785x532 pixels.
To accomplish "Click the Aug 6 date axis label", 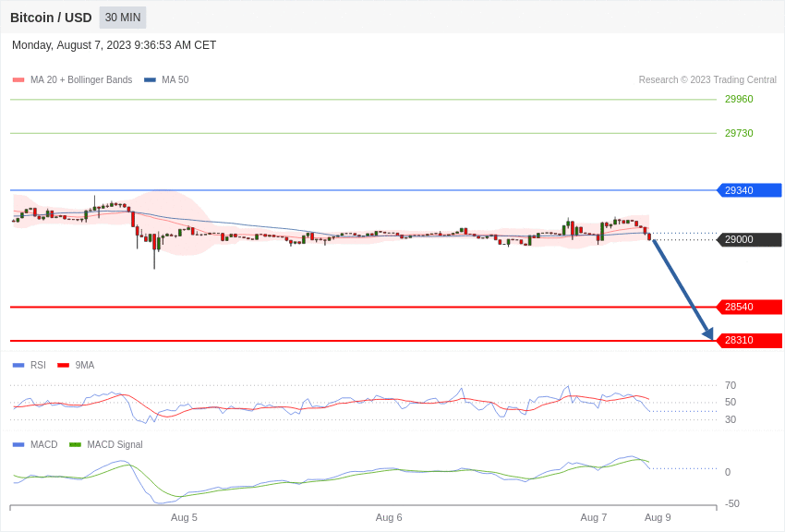I will (389, 517).
